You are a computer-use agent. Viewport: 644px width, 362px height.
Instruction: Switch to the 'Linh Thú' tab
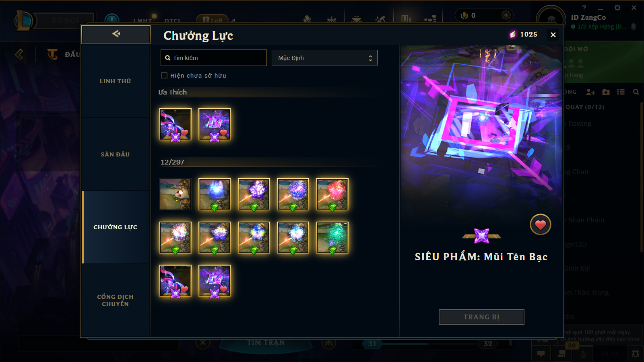click(x=116, y=81)
